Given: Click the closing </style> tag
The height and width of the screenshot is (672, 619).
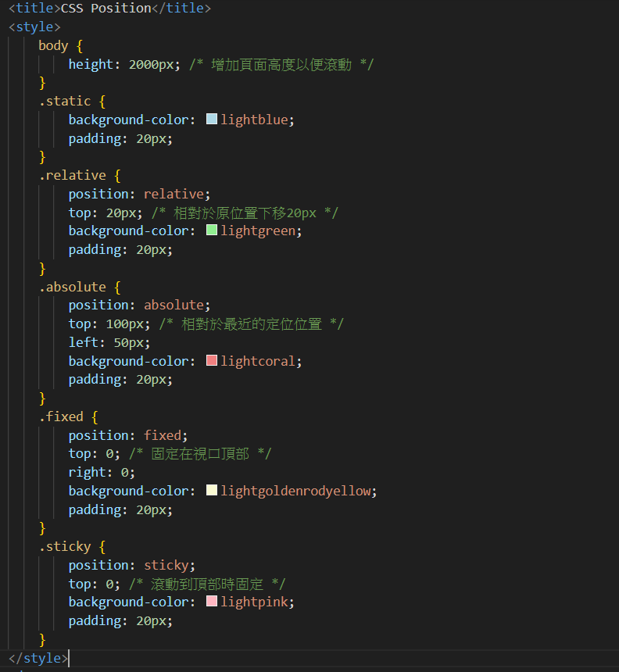Looking at the screenshot, I should (x=38, y=658).
